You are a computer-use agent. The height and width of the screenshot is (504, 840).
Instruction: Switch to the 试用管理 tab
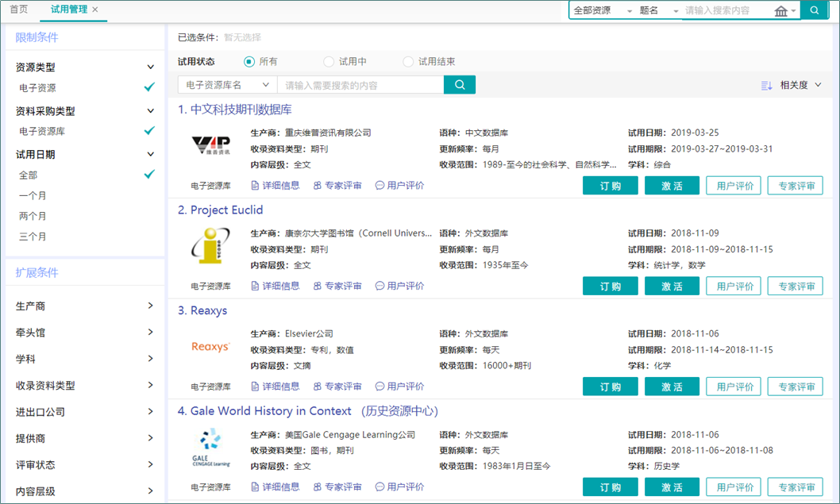tap(68, 10)
